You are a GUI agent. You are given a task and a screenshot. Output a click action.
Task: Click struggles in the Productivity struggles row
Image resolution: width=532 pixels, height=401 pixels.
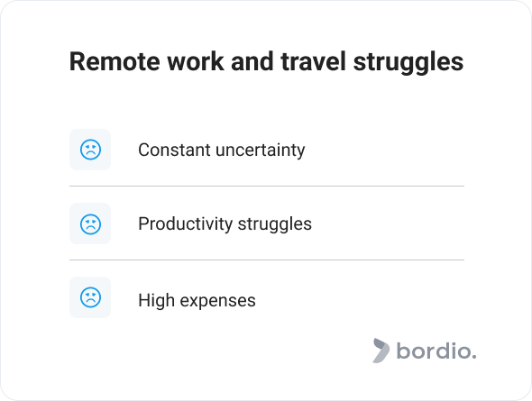pos(274,224)
